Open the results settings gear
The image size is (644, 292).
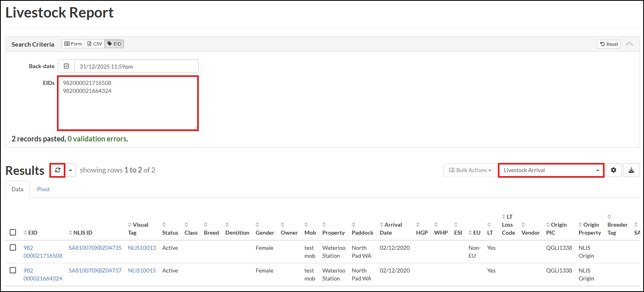click(x=613, y=170)
